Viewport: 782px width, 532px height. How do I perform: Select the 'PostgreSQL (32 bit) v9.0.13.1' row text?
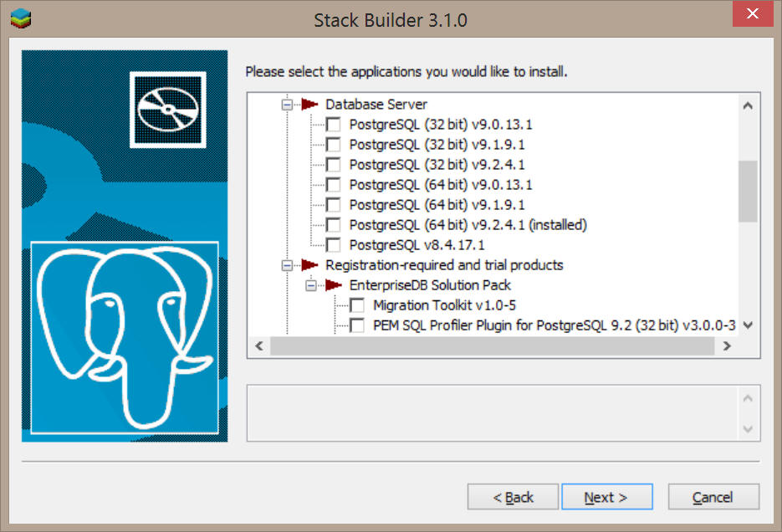pyautogui.click(x=441, y=125)
